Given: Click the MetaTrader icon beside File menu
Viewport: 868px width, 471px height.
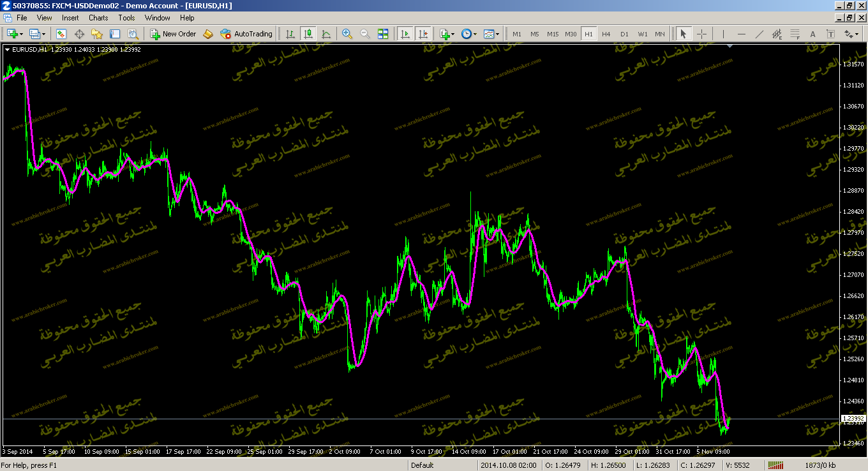Looking at the screenshot, I should (6, 18).
